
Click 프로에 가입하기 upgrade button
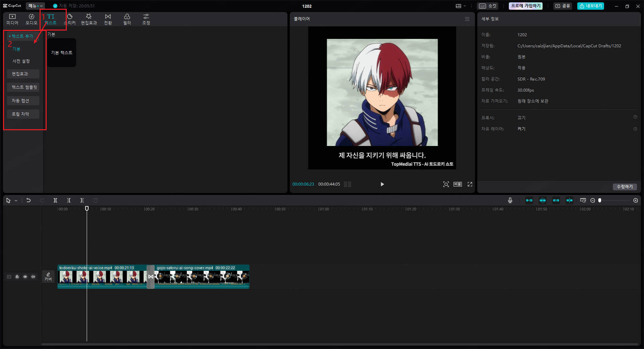click(x=526, y=6)
